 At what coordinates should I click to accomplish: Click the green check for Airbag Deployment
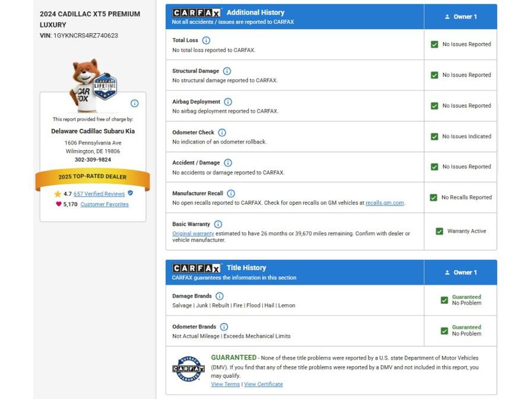pos(434,106)
